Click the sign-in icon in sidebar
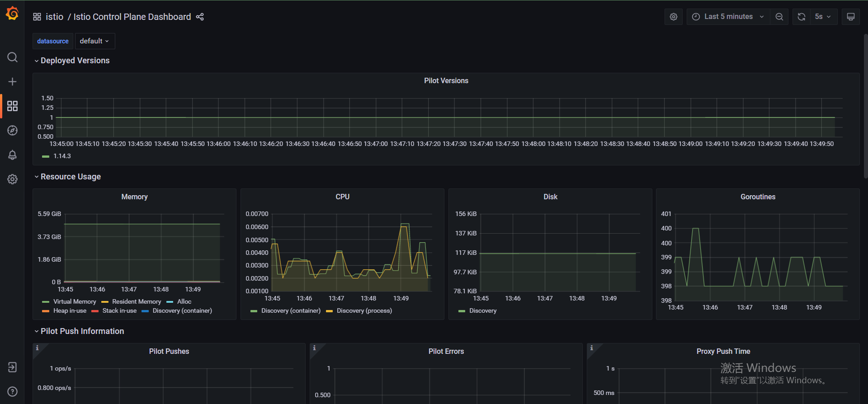 12,367
